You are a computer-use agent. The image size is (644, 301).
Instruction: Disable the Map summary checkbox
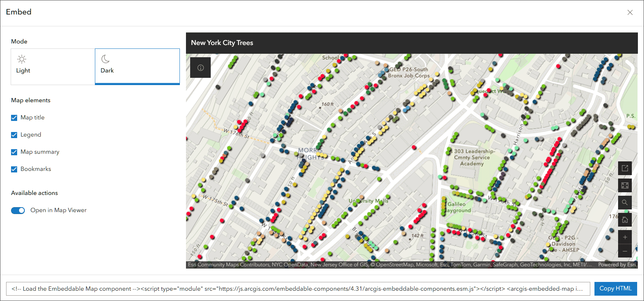[x=14, y=152]
